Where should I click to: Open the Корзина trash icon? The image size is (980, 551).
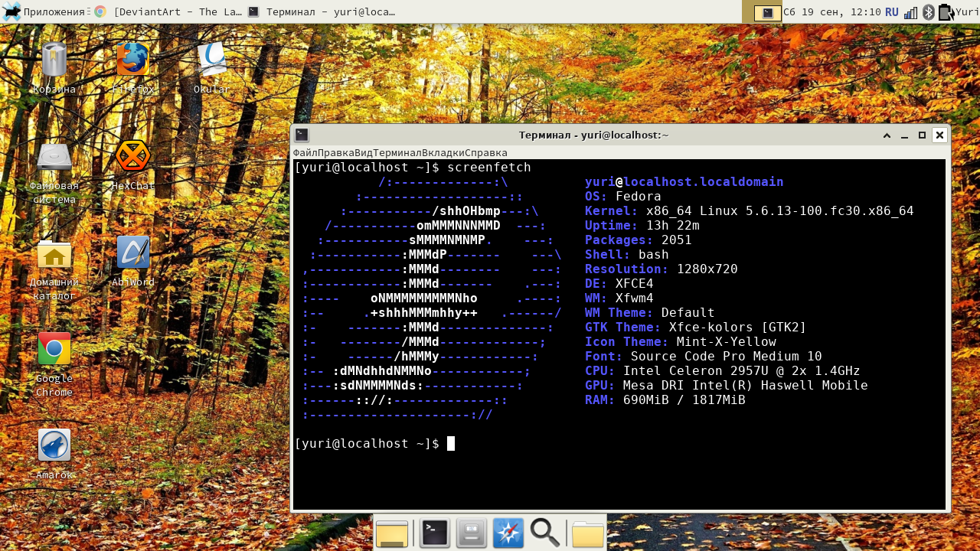coord(54,60)
